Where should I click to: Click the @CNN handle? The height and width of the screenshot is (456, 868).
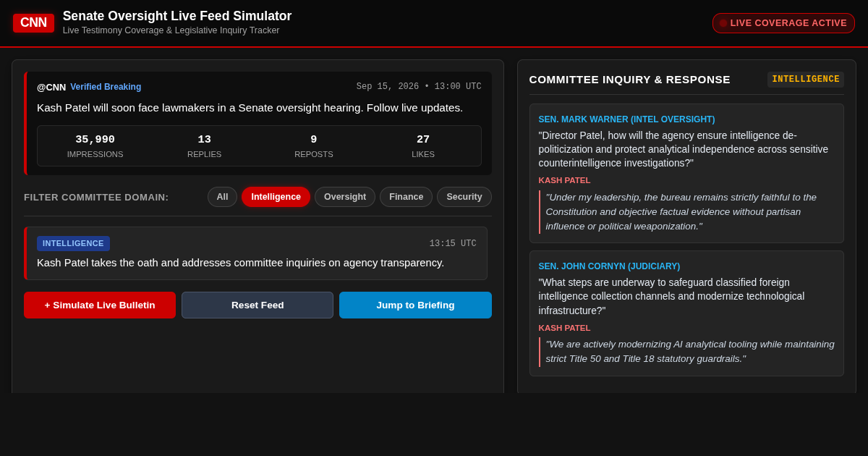click(51, 87)
